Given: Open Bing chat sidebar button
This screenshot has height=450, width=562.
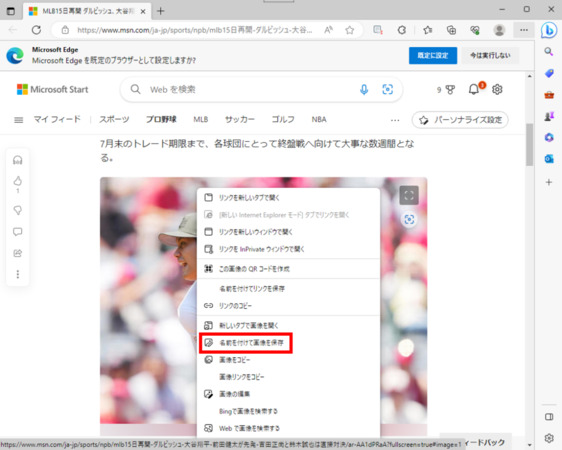Looking at the screenshot, I should point(549,30).
